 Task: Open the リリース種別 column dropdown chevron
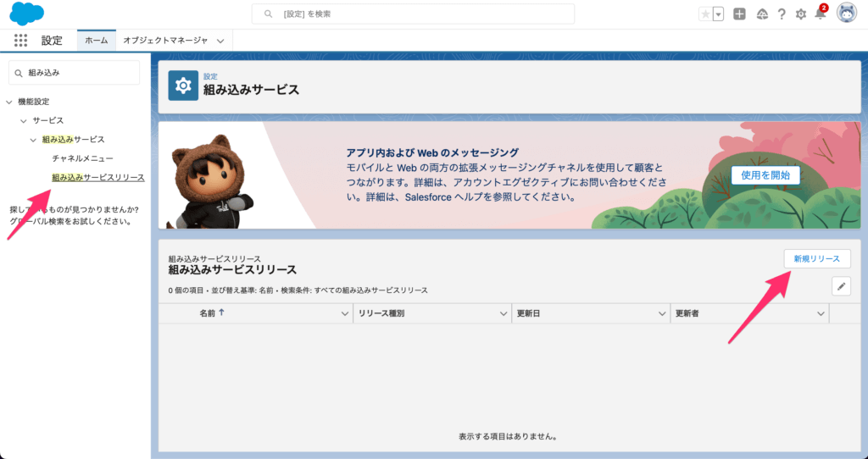pos(504,313)
